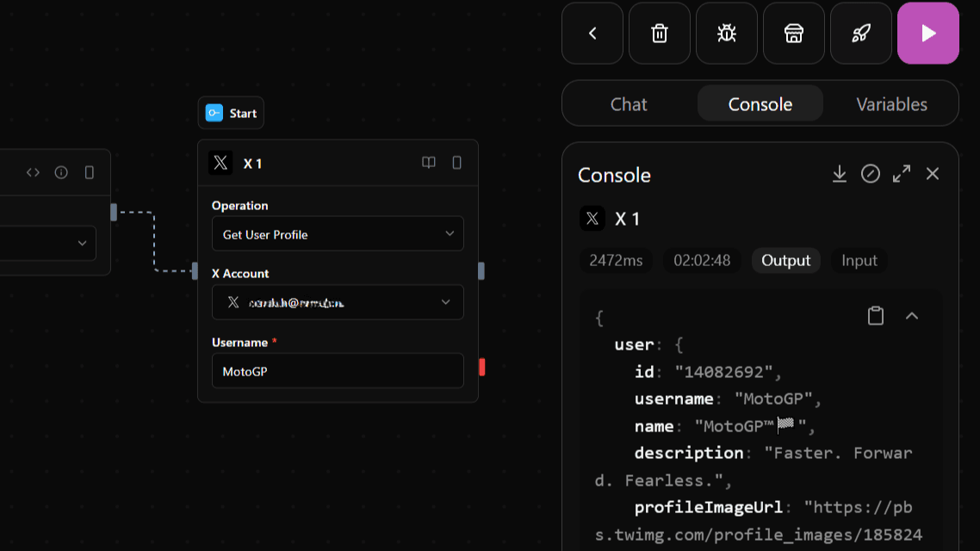
Task: Open the debug bug icon
Action: point(726,34)
